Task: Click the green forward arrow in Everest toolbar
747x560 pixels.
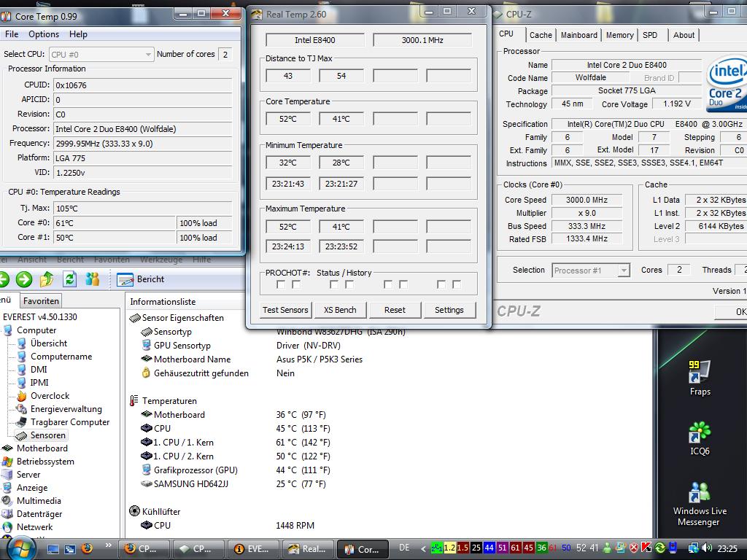Action: [x=24, y=279]
